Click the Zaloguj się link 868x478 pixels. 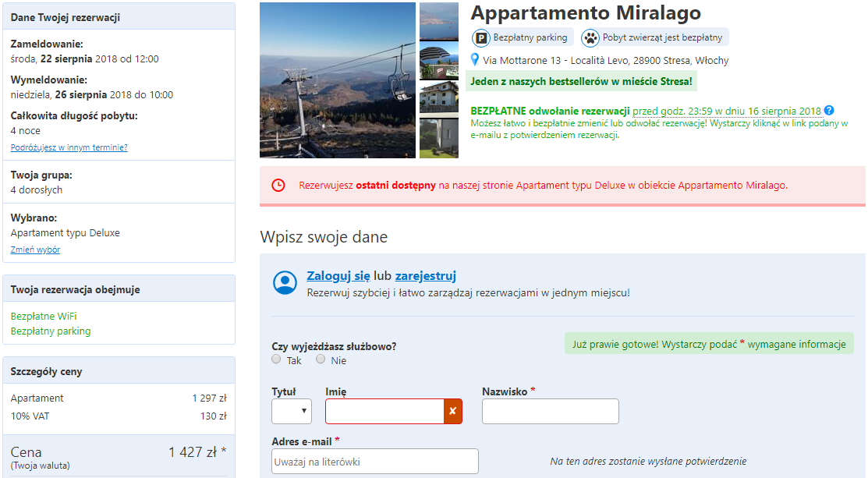coord(338,275)
